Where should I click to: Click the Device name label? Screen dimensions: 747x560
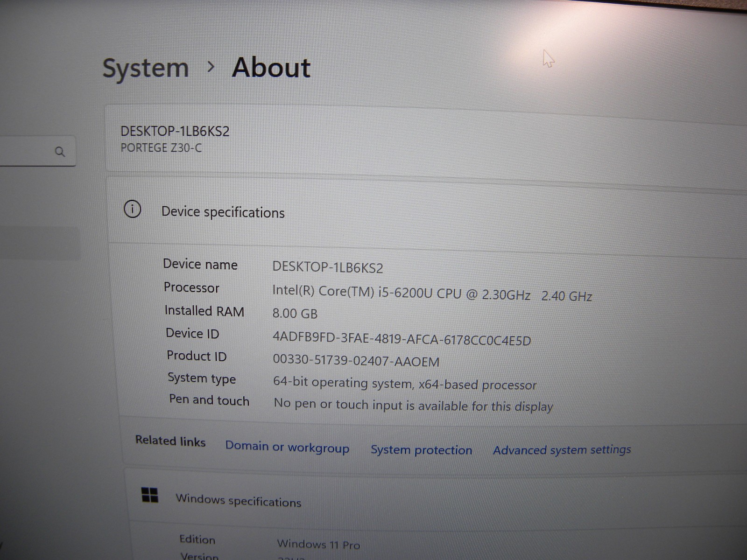(200, 264)
